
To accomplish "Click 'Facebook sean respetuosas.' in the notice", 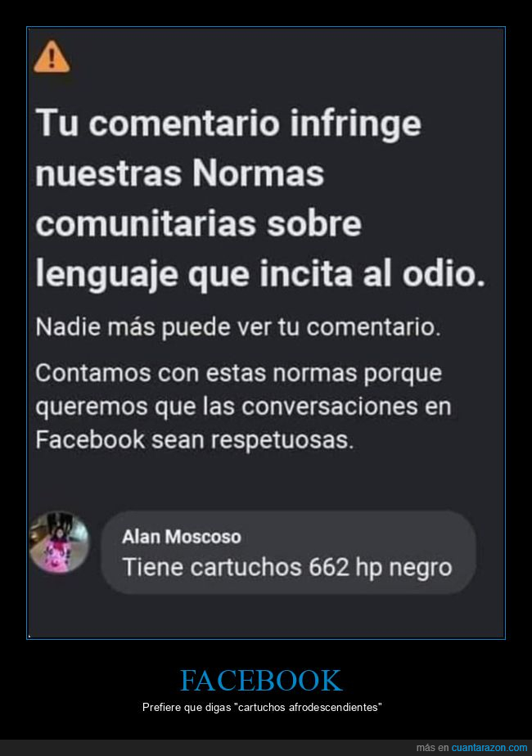I will [x=195, y=439].
